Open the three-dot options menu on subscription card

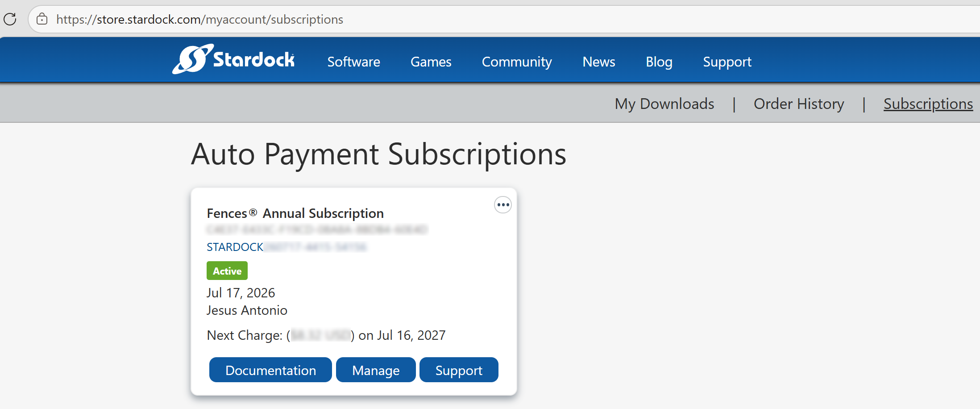point(503,205)
